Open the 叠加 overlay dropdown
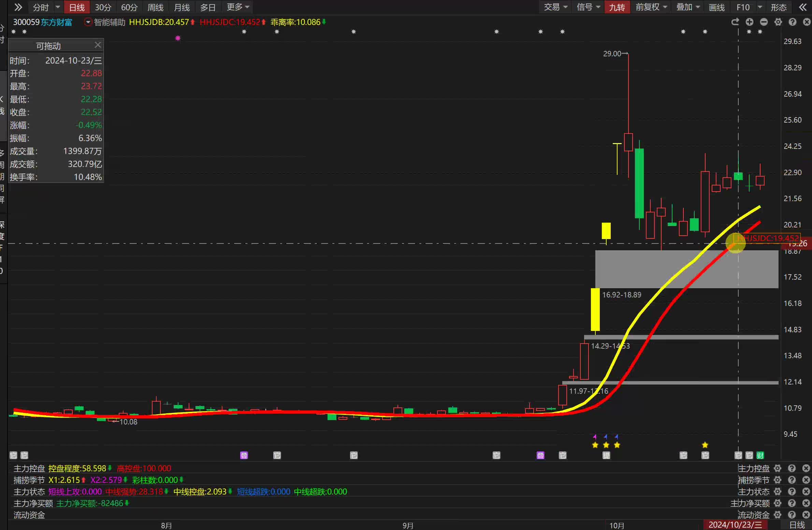 tap(688, 7)
